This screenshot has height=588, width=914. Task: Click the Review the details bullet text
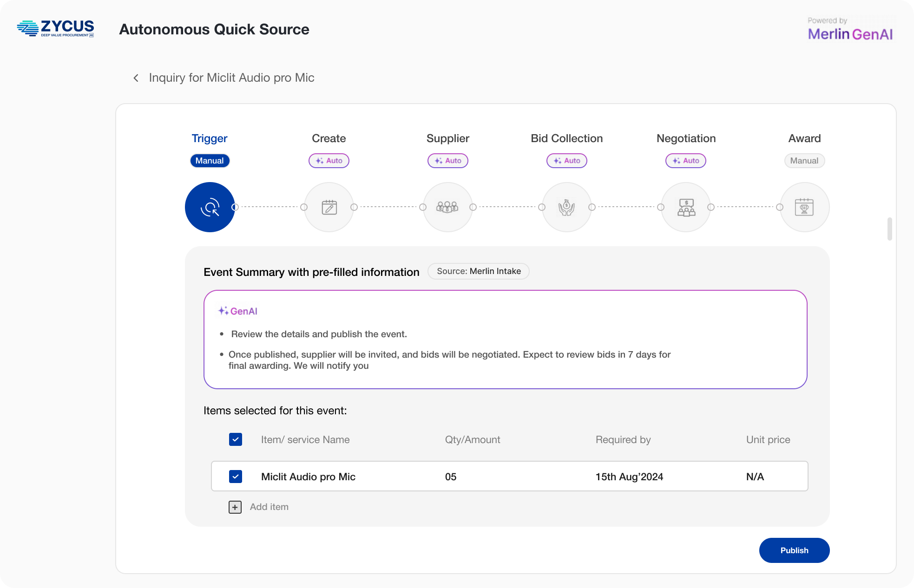point(319,334)
